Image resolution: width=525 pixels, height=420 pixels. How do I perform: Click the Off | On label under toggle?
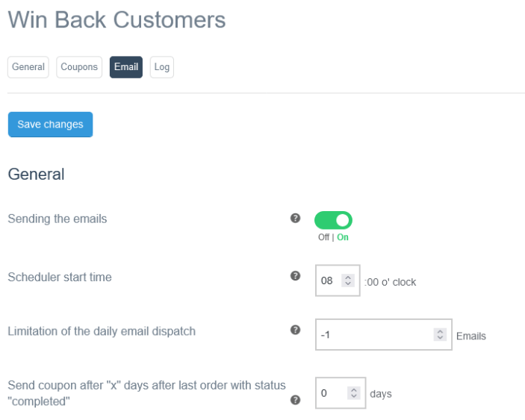point(333,237)
